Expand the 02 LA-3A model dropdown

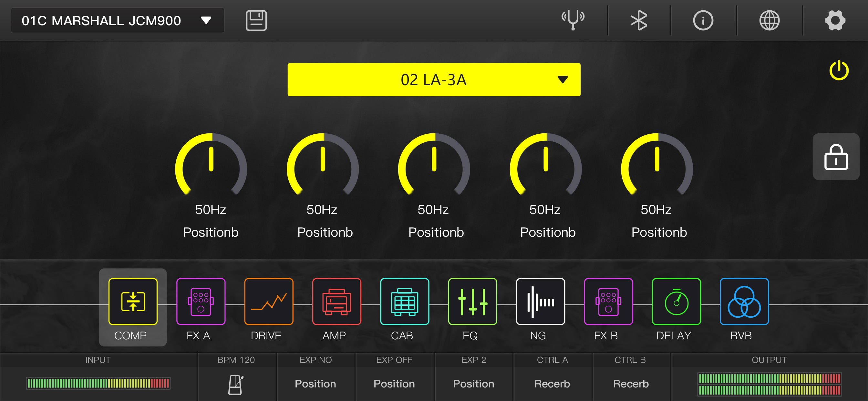point(434,79)
